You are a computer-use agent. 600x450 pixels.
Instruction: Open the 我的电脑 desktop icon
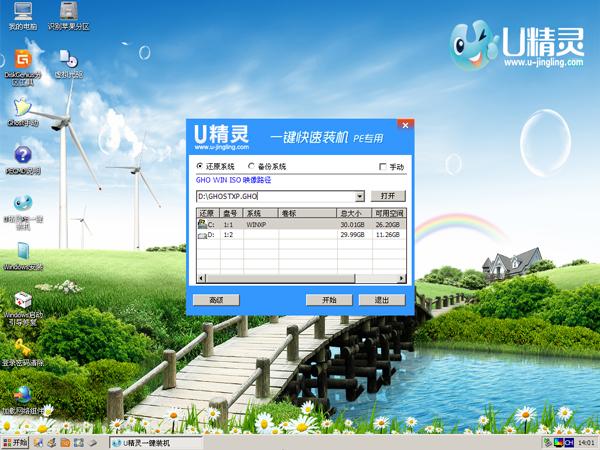(x=21, y=15)
